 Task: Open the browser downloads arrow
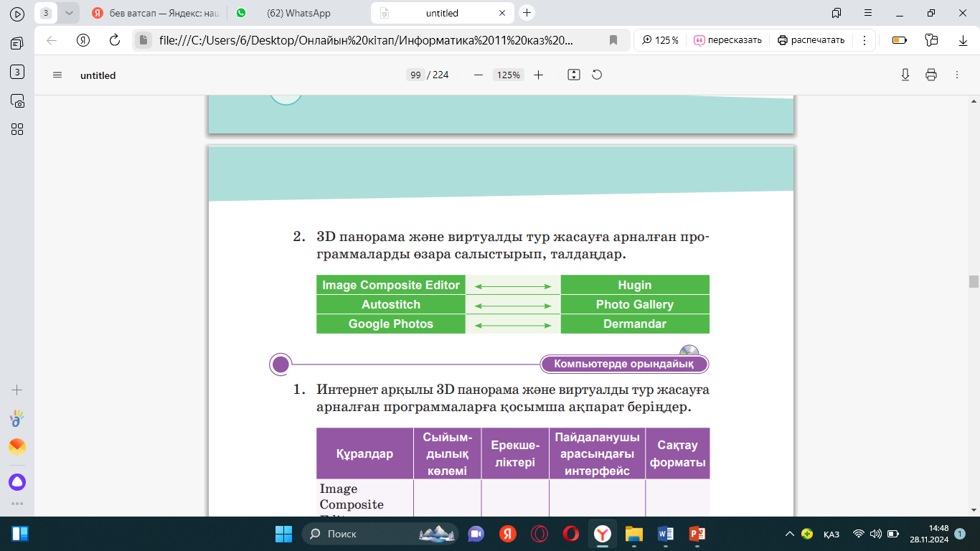point(963,40)
